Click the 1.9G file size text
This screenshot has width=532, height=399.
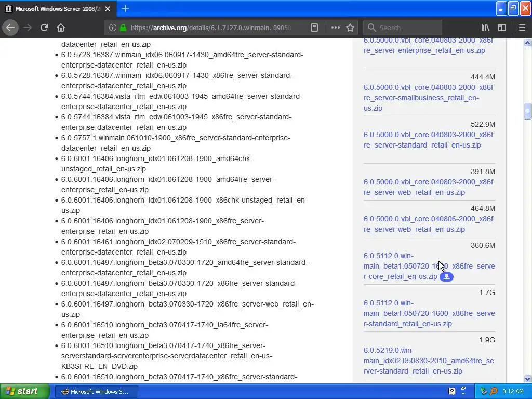click(x=487, y=340)
